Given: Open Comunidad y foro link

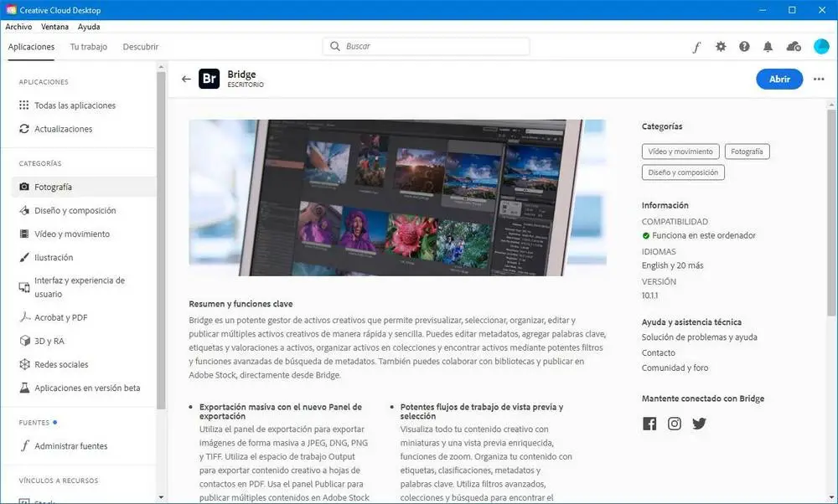Looking at the screenshot, I should [x=675, y=368].
